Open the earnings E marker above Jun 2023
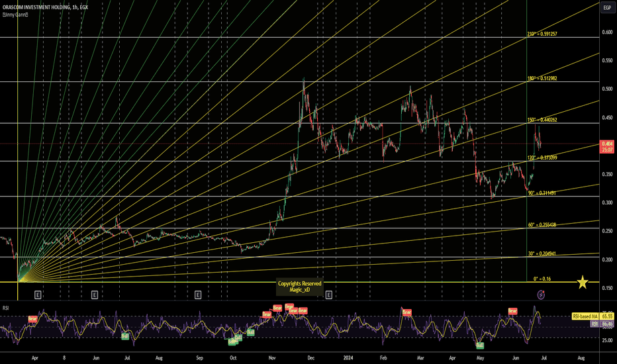Image resolution: width=617 pixels, height=364 pixels. click(x=95, y=295)
